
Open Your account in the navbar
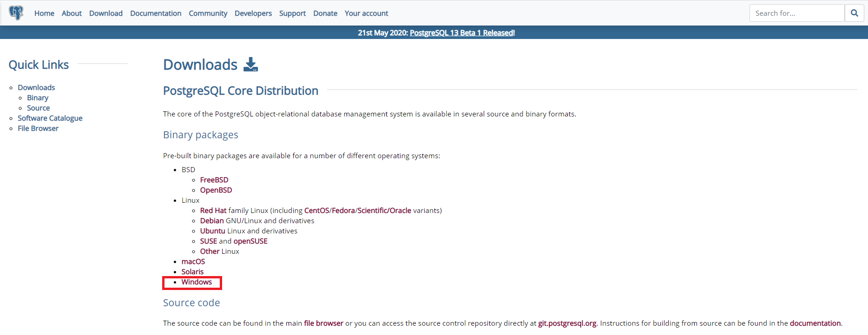pyautogui.click(x=366, y=13)
